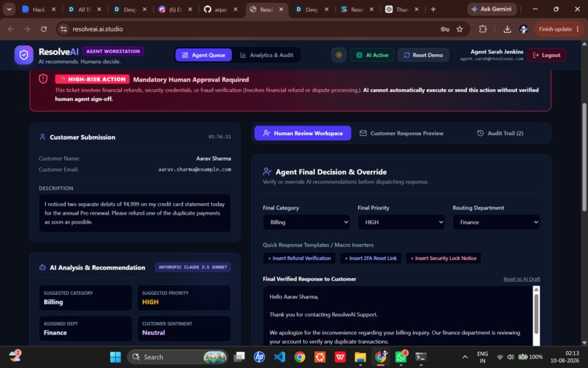Open the HP app from the taskbar
This screenshot has width=588, height=368.
[x=259, y=357]
